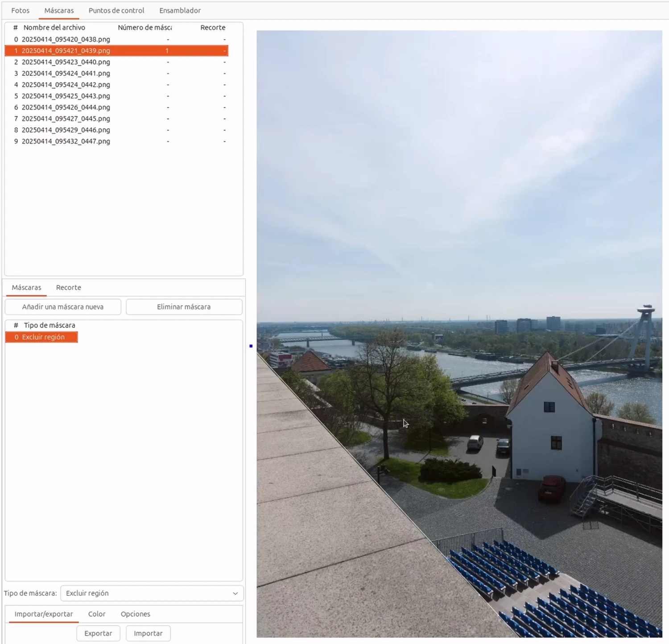This screenshot has width=669, height=644.
Task: Sort by Nombre del archivo column header
Action: 54,28
